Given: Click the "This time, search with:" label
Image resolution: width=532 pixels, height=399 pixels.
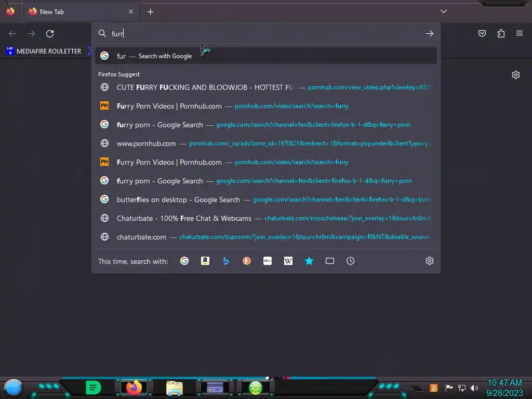Looking at the screenshot, I should click(x=133, y=261).
